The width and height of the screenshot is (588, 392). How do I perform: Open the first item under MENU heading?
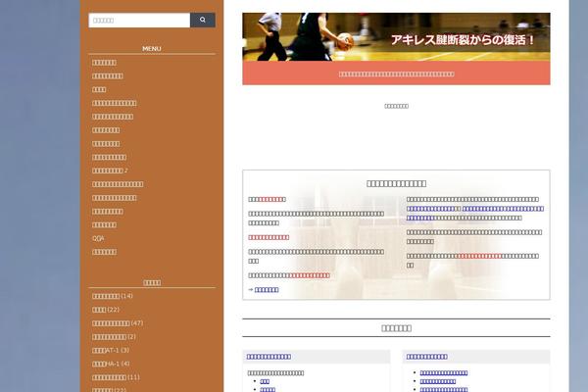(104, 63)
